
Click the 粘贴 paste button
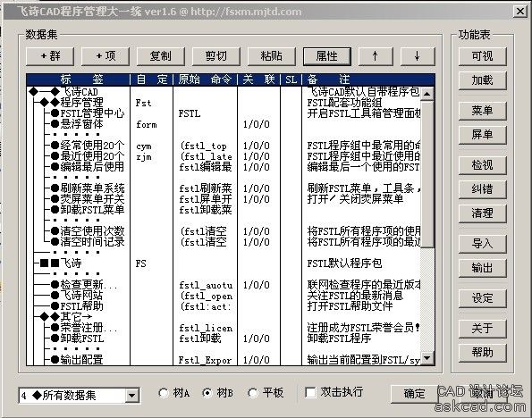tap(272, 56)
